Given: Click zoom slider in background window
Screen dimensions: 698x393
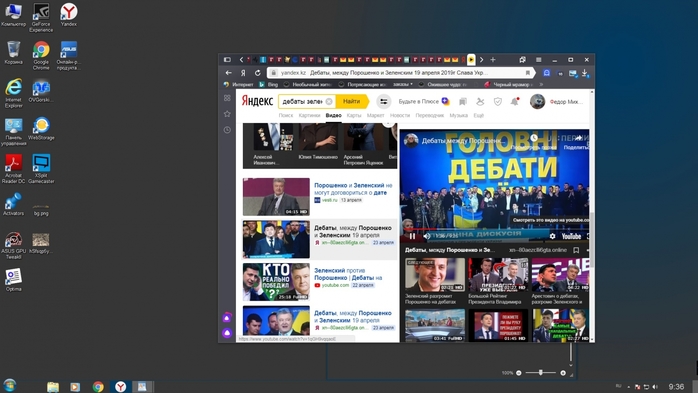Looking at the screenshot, I should click(x=541, y=373).
